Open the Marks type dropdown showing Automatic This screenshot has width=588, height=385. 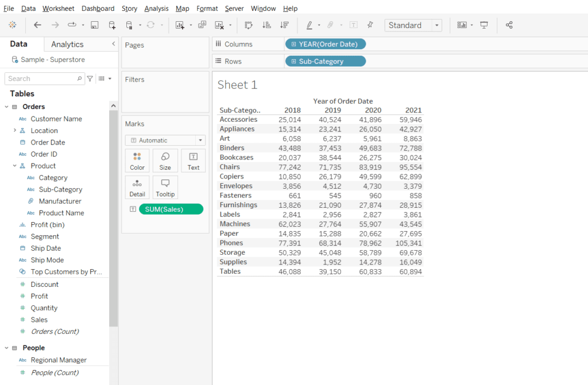[x=165, y=140]
